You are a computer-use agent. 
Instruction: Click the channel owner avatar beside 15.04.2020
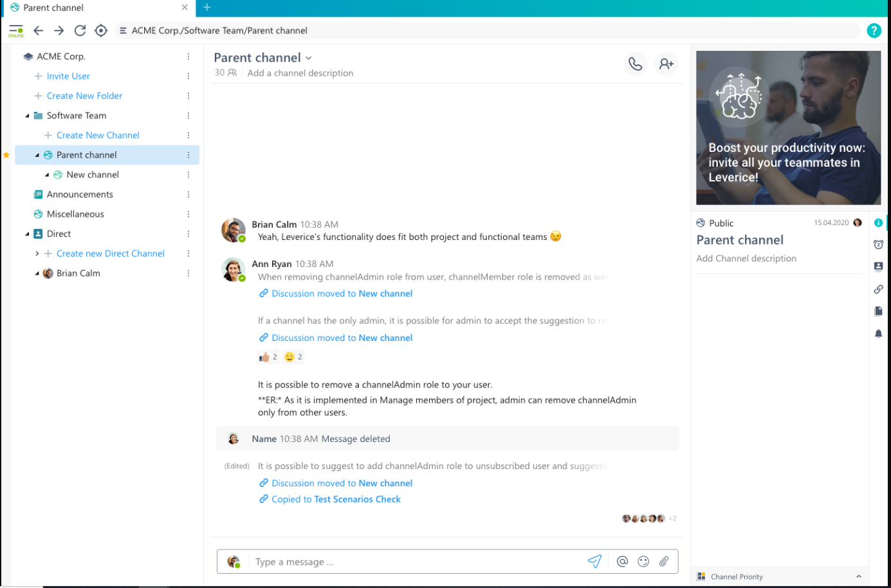pyautogui.click(x=857, y=223)
